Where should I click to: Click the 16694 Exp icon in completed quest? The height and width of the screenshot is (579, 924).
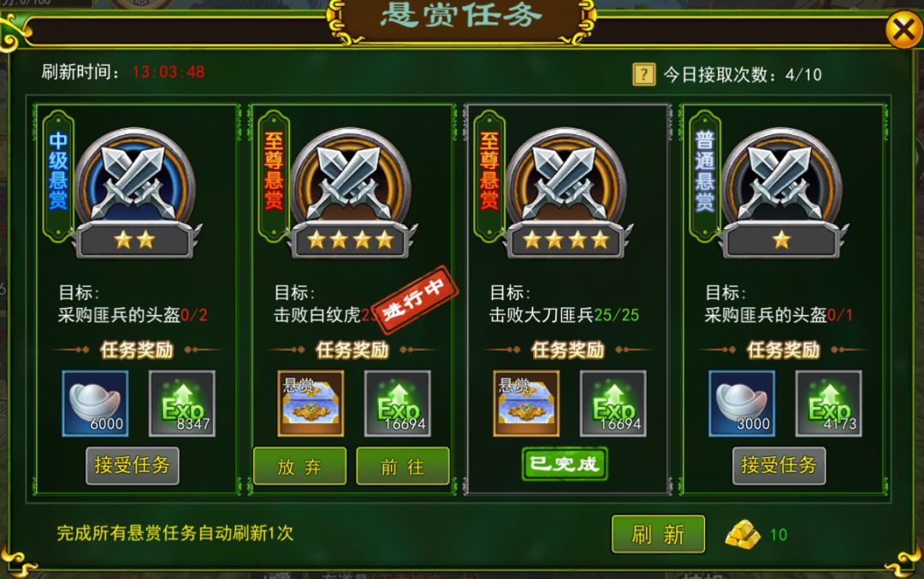click(x=613, y=404)
